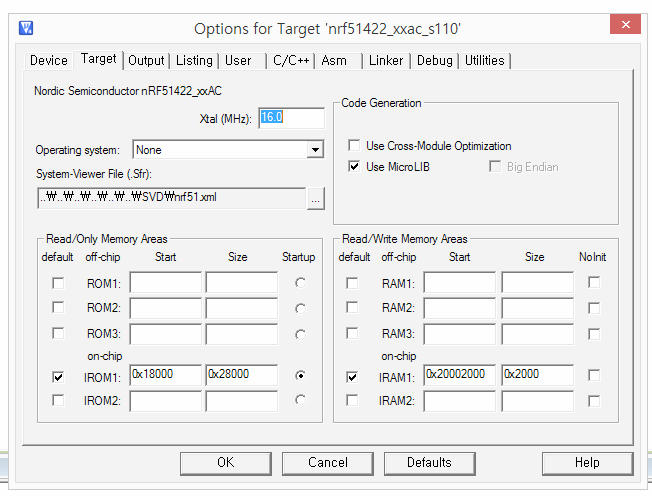The height and width of the screenshot is (496, 652).
Task: Select IROM2 Startup radio button
Action: 300,400
